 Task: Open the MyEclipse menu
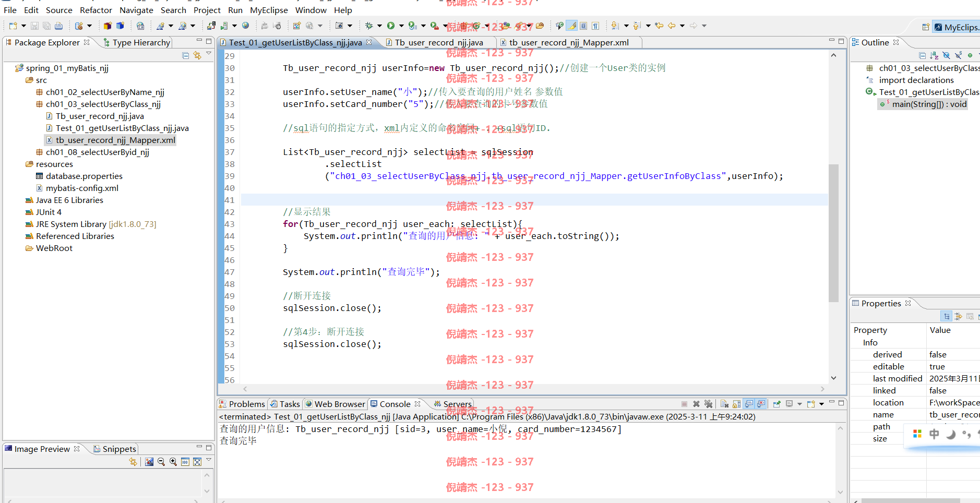[269, 10]
